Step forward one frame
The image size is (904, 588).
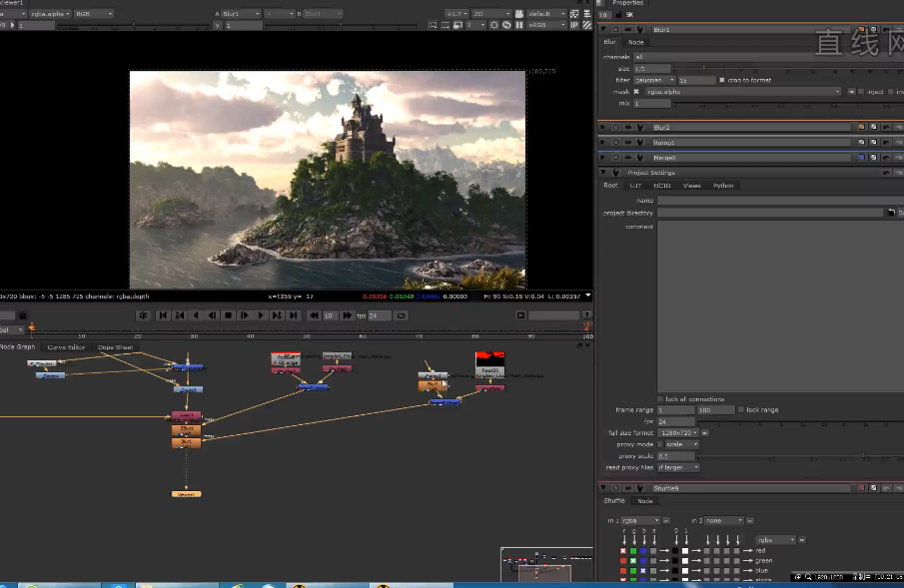tap(245, 315)
